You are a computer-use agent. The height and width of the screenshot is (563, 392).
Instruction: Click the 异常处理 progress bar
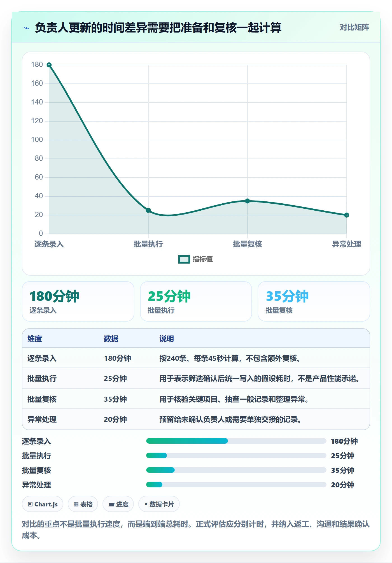pos(236,485)
